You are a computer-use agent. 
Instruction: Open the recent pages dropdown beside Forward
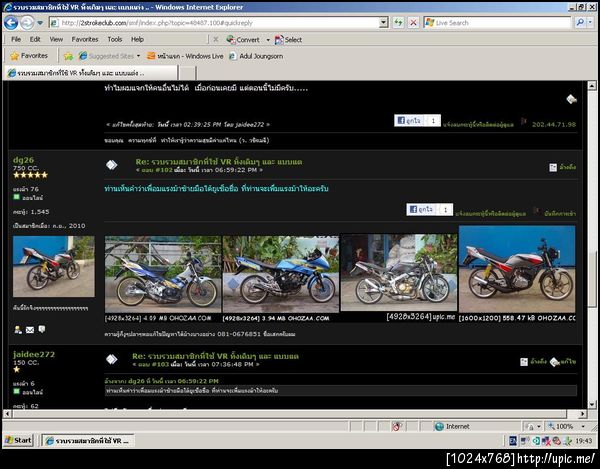tap(40, 23)
